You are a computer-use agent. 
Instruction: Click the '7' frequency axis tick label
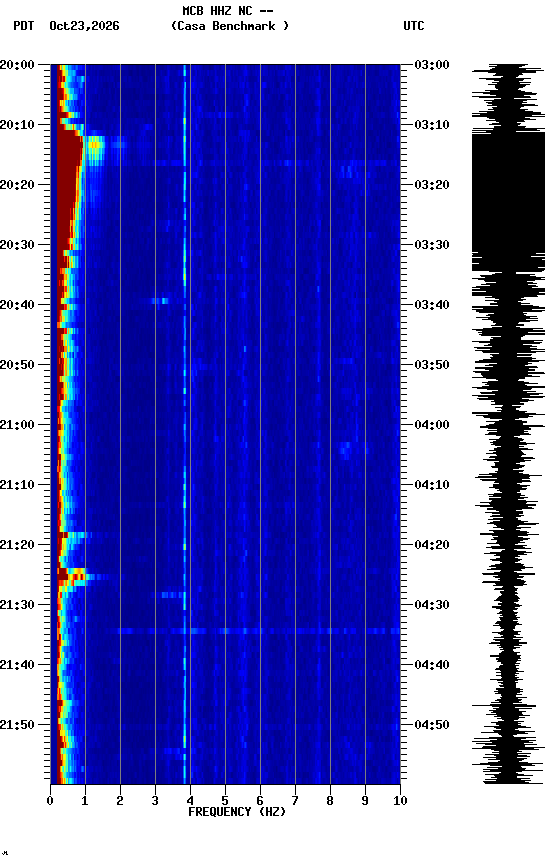click(295, 801)
